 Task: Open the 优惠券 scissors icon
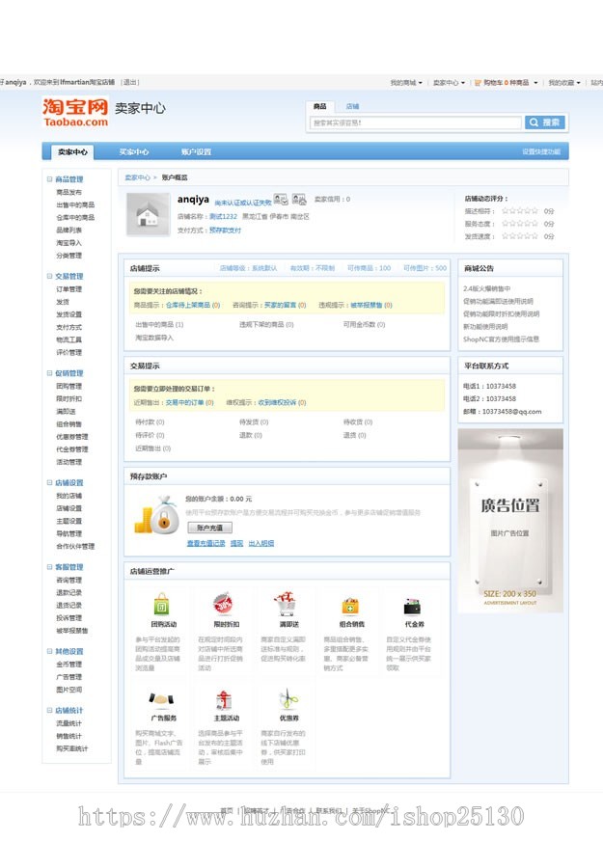coord(288,699)
